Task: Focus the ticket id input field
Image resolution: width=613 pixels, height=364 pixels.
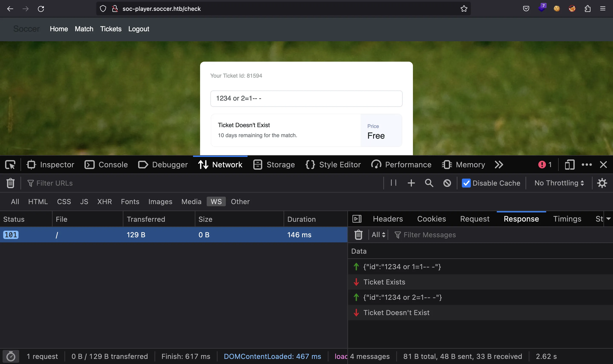Action: point(306,98)
